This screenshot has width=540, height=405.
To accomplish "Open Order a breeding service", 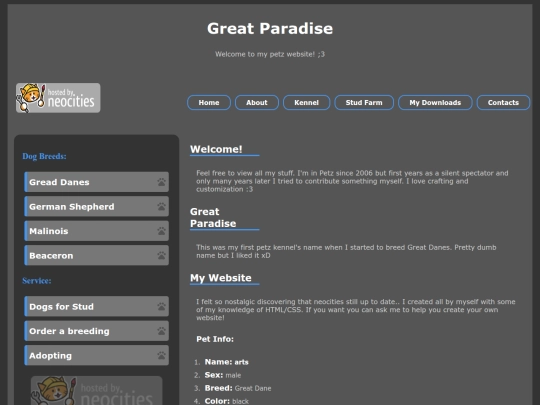I will click(x=96, y=331).
